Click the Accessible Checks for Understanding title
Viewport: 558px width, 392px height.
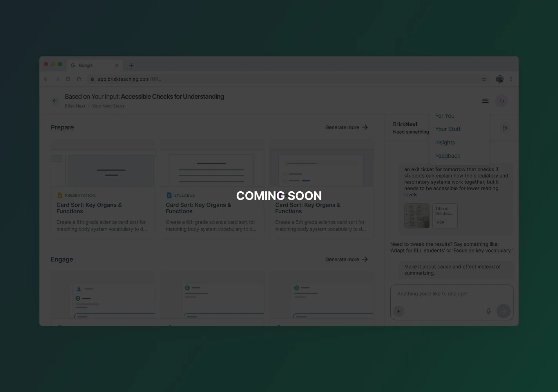[x=172, y=96]
